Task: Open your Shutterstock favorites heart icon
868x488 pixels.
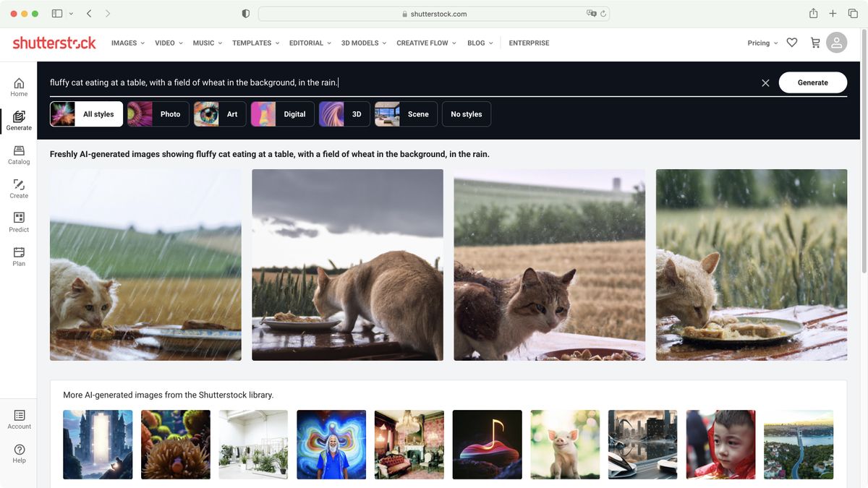Action: (x=791, y=43)
